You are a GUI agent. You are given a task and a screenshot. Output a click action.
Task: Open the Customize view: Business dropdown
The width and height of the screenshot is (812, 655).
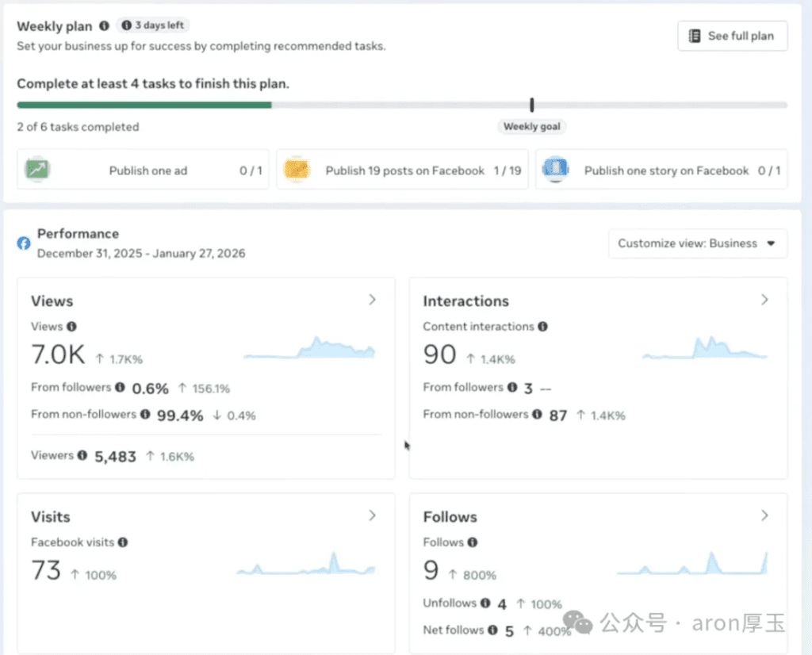pos(697,243)
